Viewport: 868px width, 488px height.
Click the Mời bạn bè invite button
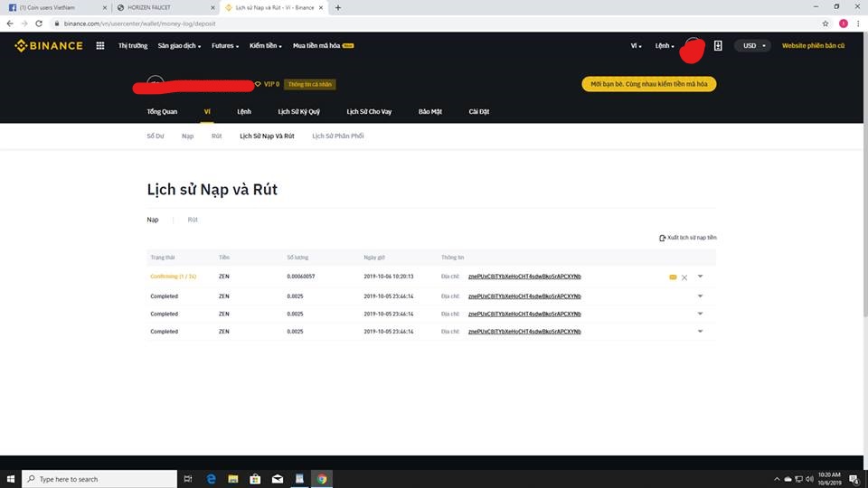[649, 84]
